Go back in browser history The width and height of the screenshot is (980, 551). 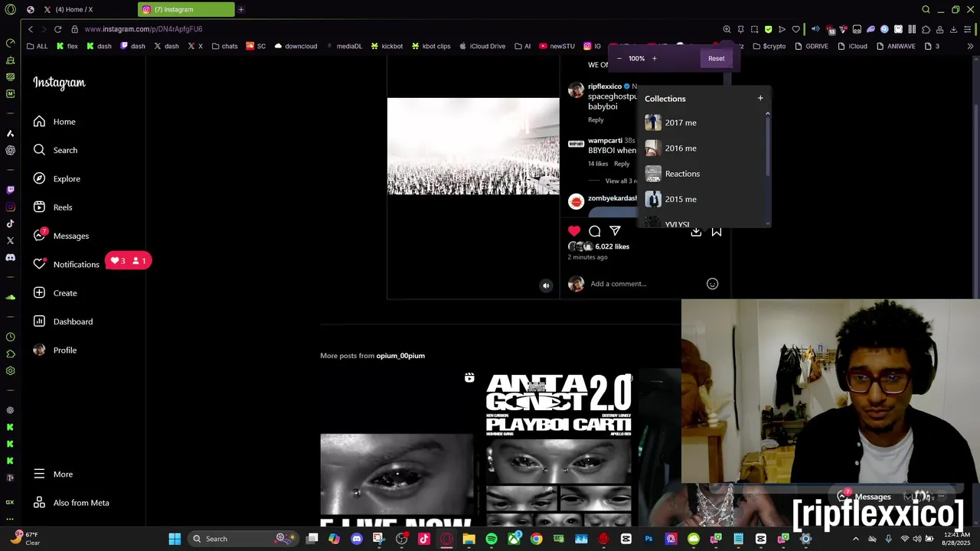point(31,29)
